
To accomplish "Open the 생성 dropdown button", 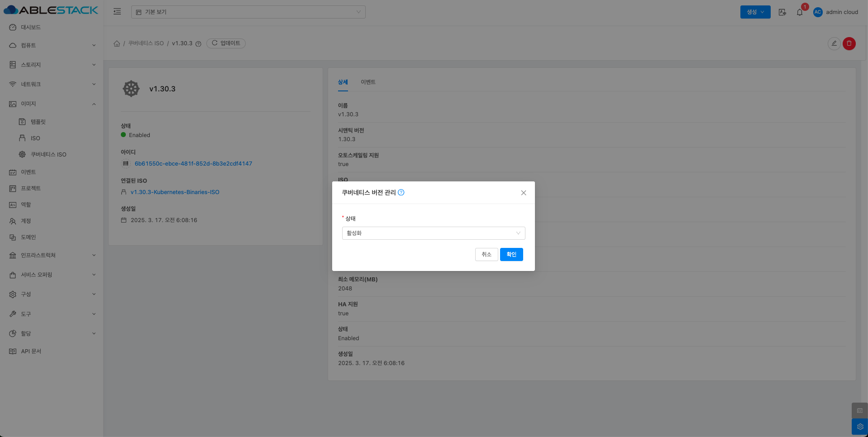I will [755, 12].
